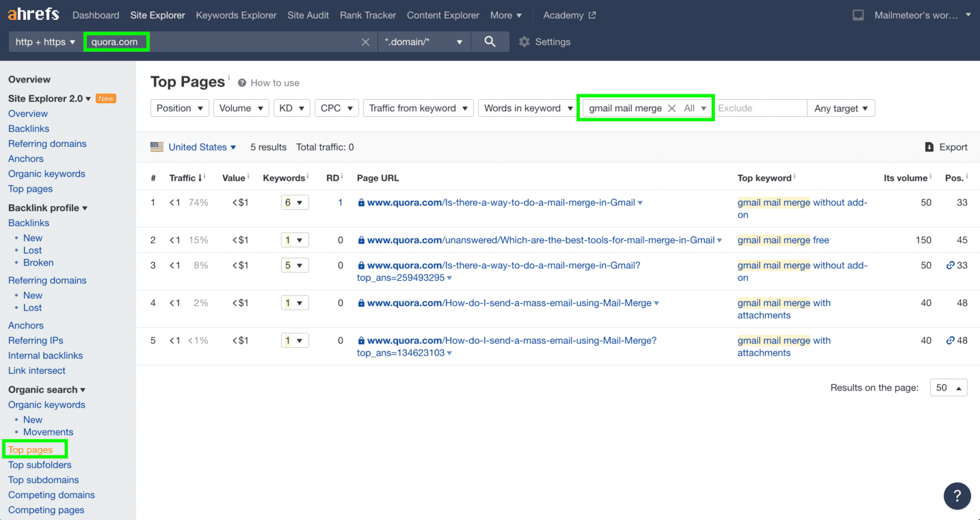Screen dimensions: 980x520
Task: Open Content Explorer in top navigation
Action: coord(443,15)
